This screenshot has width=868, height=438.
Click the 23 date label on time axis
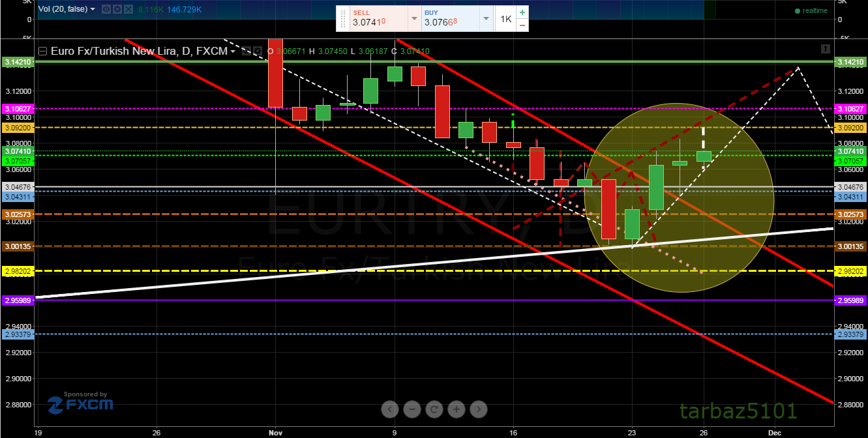pyautogui.click(x=632, y=431)
